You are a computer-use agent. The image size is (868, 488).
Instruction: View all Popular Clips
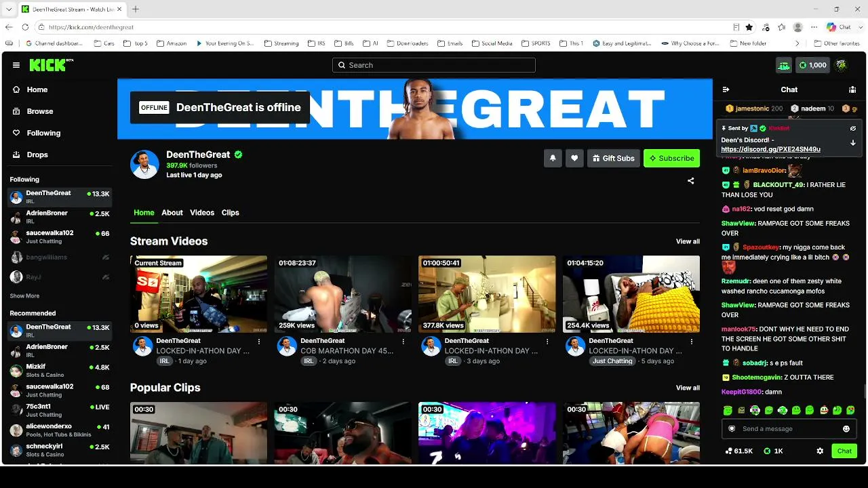pyautogui.click(x=688, y=388)
